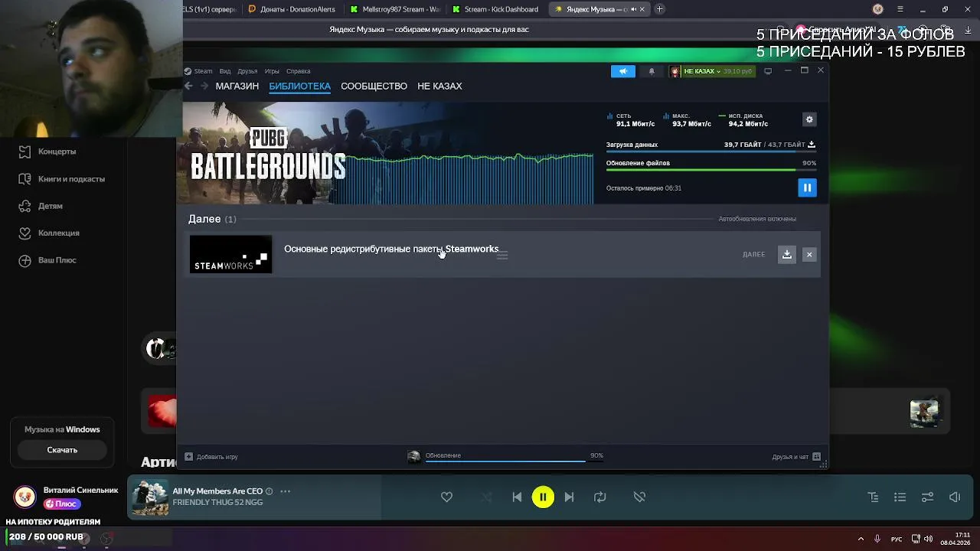Switch Steam to Big Picture mode icon
The image size is (980, 551).
click(x=768, y=71)
